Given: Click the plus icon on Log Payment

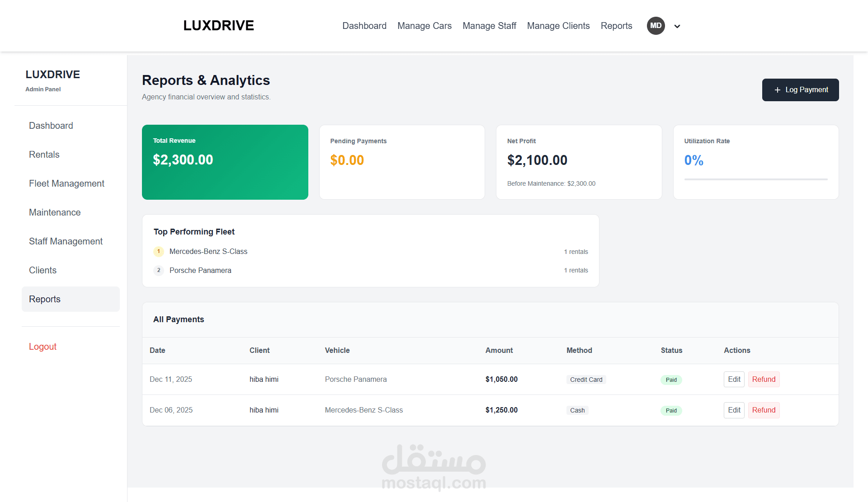Looking at the screenshot, I should [x=777, y=90].
